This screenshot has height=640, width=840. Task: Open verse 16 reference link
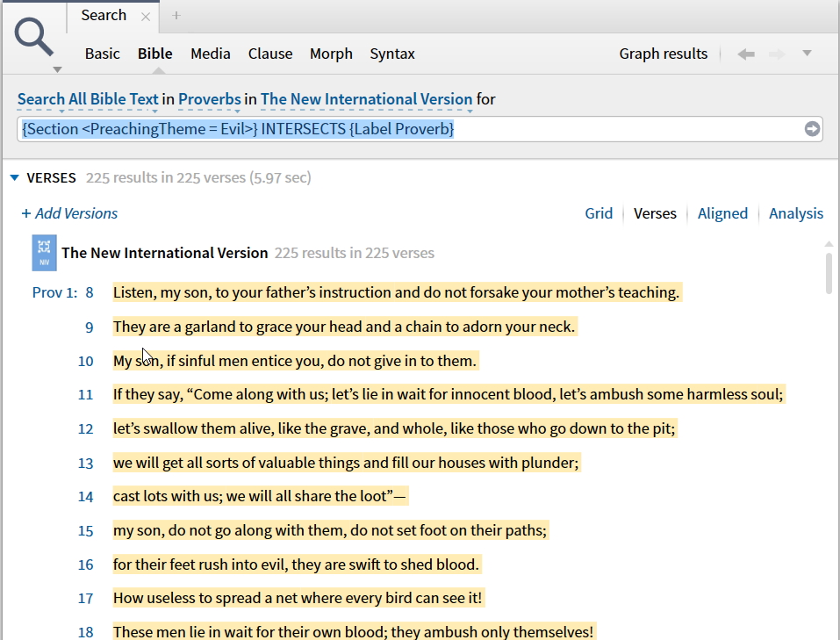(x=86, y=565)
